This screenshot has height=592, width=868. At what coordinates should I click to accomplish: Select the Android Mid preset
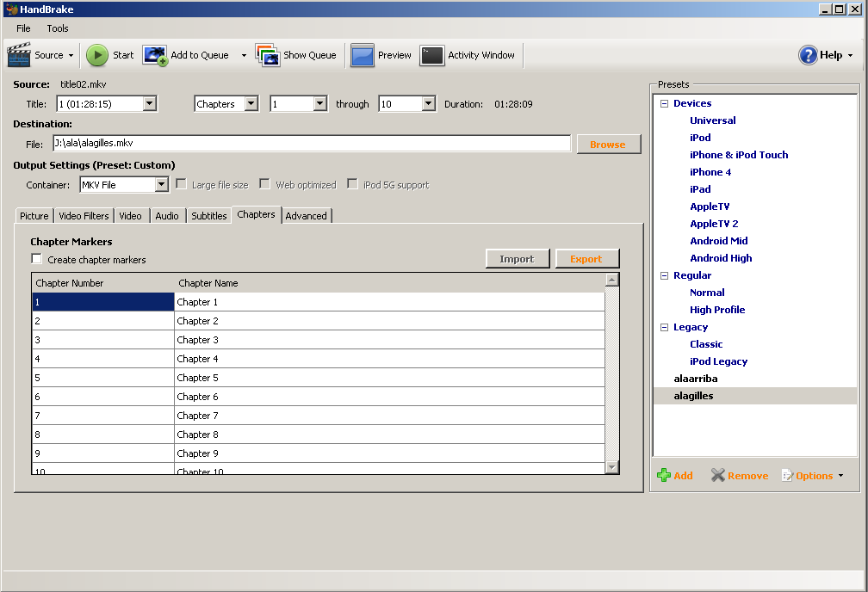pos(718,241)
